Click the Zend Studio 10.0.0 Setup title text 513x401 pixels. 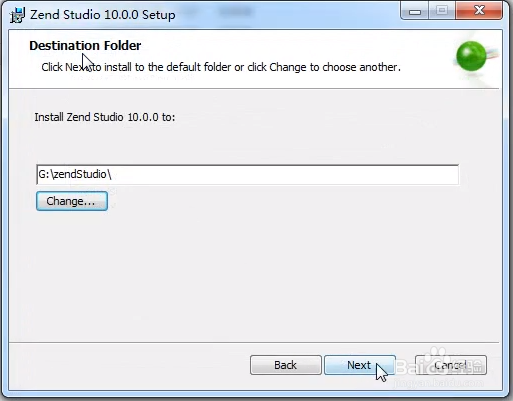pos(103,15)
